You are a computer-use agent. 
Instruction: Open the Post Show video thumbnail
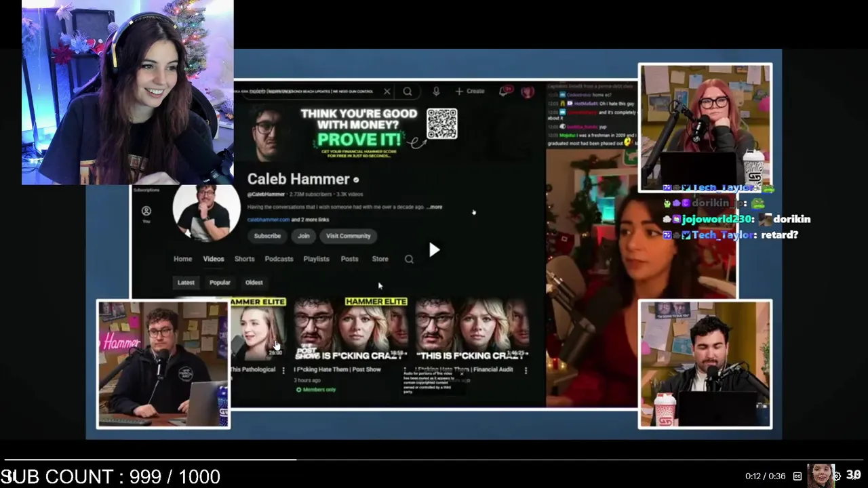point(351,329)
